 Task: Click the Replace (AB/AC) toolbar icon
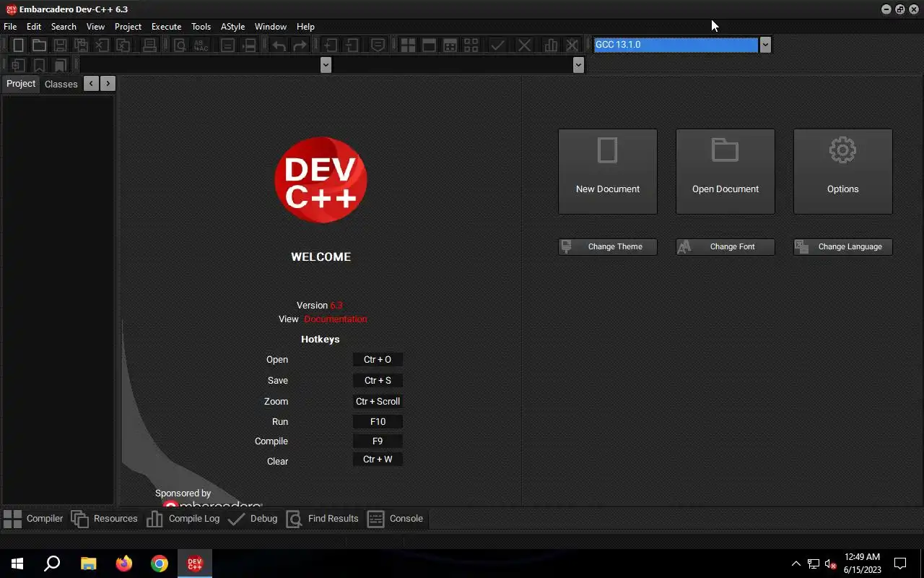tap(201, 45)
